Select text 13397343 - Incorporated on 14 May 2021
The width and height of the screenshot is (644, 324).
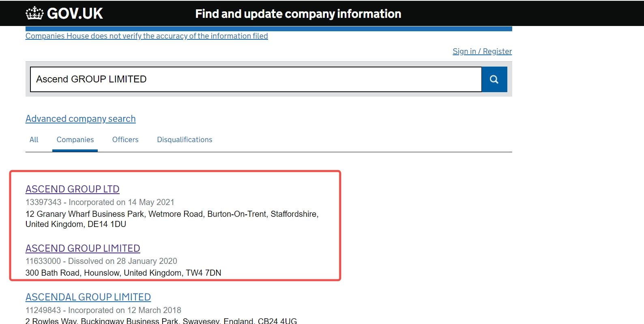100,202
